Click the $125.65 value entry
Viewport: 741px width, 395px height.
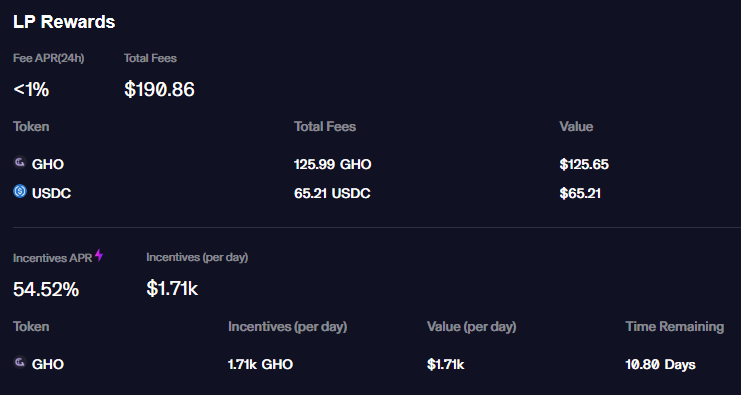(x=584, y=164)
